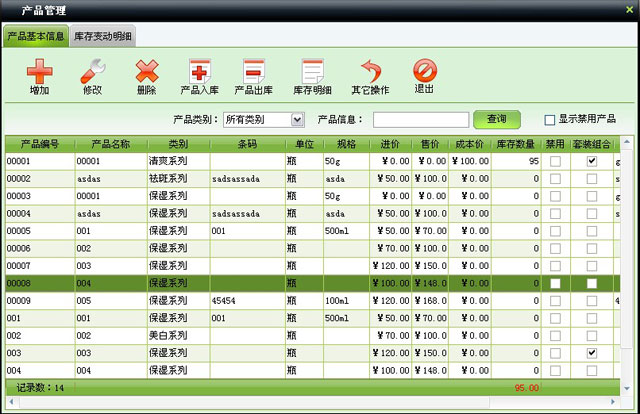Uncheck 套装组合 checkbox for product 00001
Image resolution: width=640 pixels, height=414 pixels.
tap(592, 160)
